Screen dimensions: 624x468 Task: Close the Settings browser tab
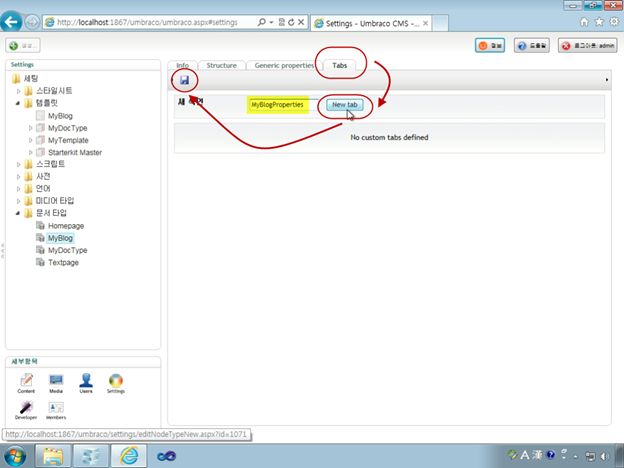pyautogui.click(x=425, y=23)
